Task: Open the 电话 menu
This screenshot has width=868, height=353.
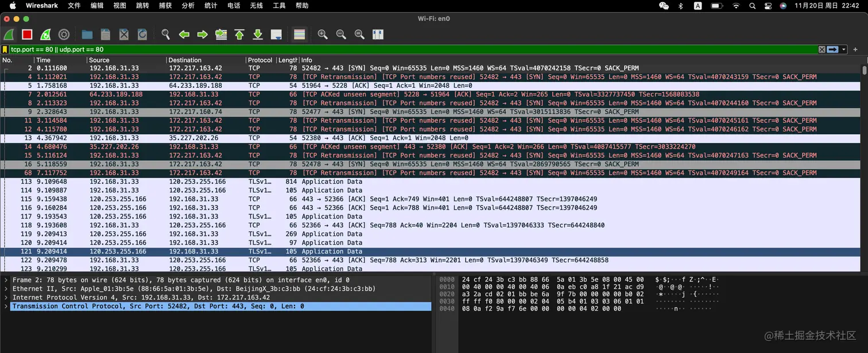Action: coord(234,6)
